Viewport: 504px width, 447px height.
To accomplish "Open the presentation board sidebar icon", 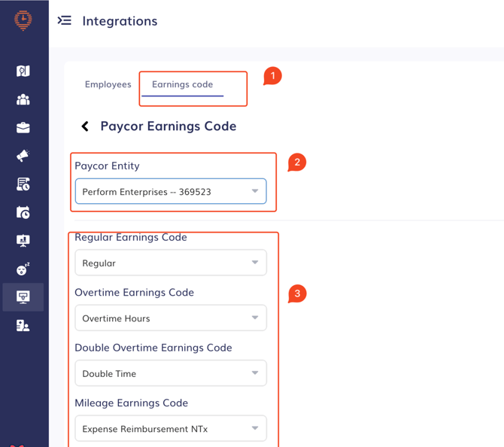I will [x=23, y=241].
